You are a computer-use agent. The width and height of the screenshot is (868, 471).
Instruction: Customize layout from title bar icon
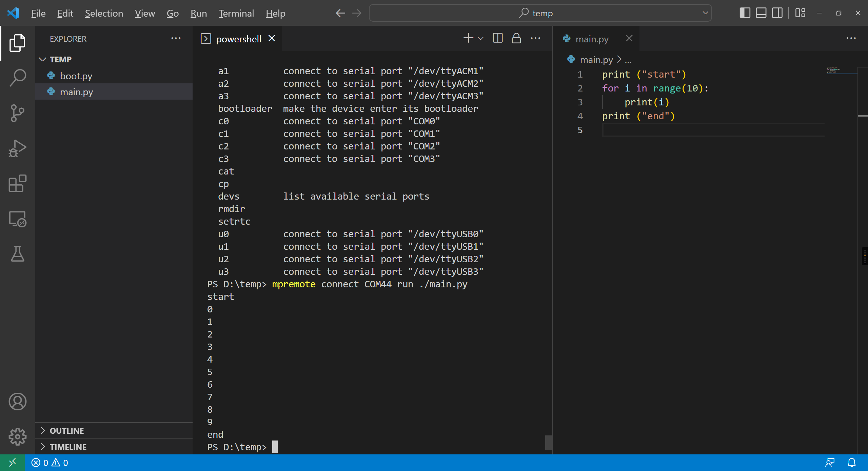tap(800, 13)
